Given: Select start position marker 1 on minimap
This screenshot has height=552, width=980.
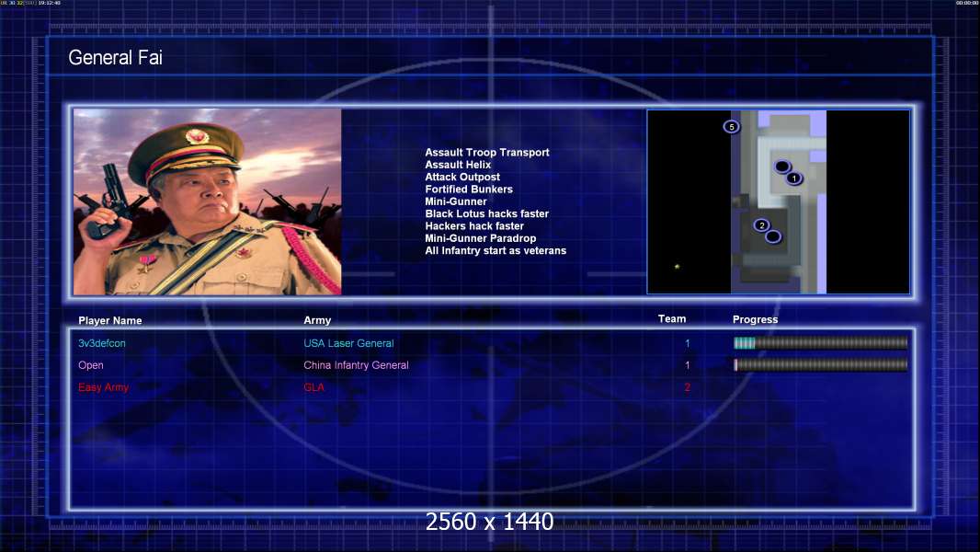Looking at the screenshot, I should [x=793, y=178].
